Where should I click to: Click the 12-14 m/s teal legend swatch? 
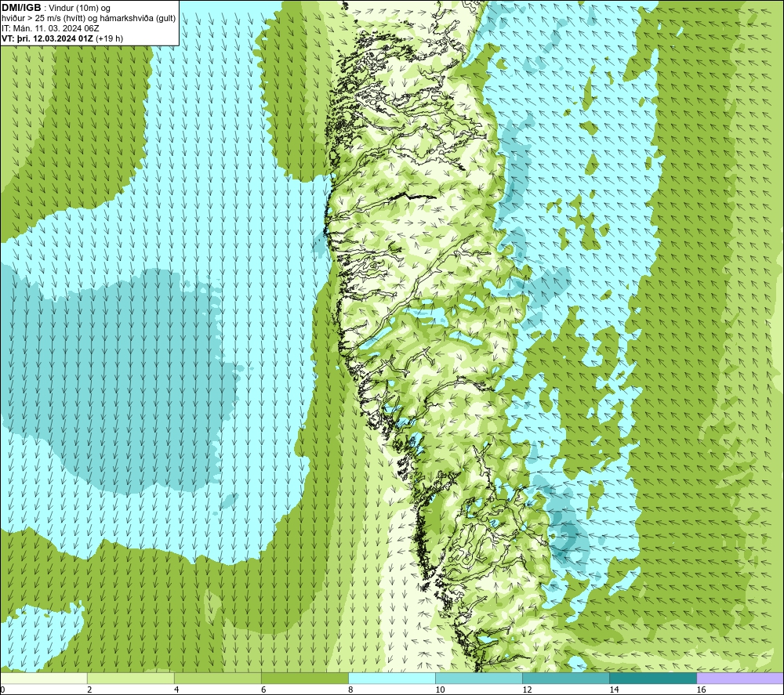click(566, 678)
